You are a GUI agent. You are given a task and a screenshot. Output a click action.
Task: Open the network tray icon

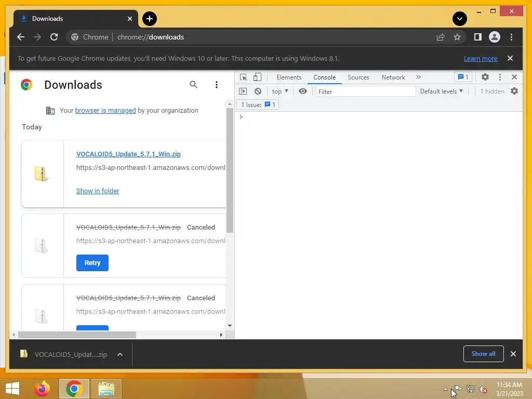click(471, 389)
